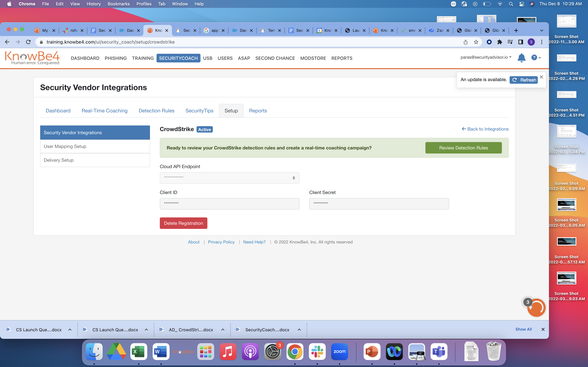Click the notifications bell icon
The width and height of the screenshot is (588, 367).
click(521, 58)
